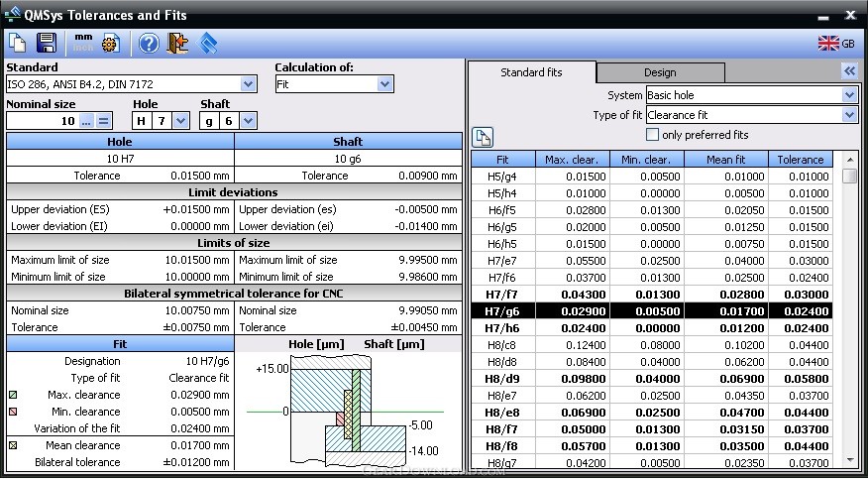Viewport: 868px width, 479px height.
Task: Click the ellipsis button beside nominal size
Action: [86, 120]
